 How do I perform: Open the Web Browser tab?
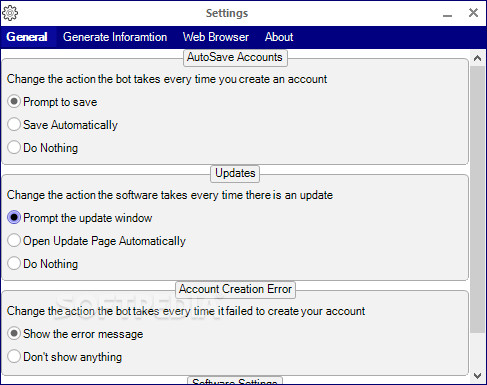216,37
